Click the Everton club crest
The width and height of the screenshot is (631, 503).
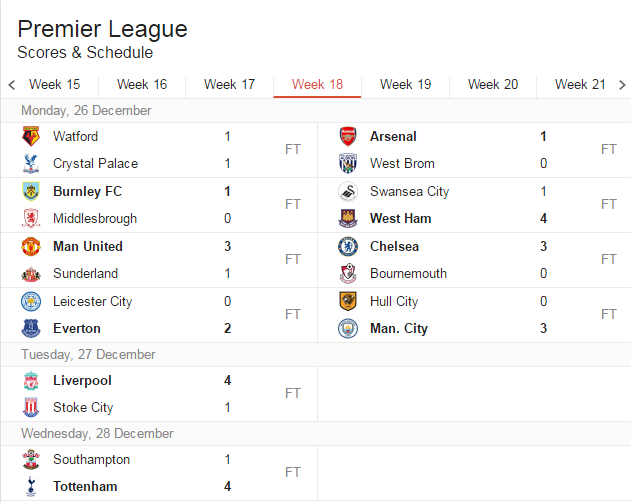pyautogui.click(x=32, y=329)
